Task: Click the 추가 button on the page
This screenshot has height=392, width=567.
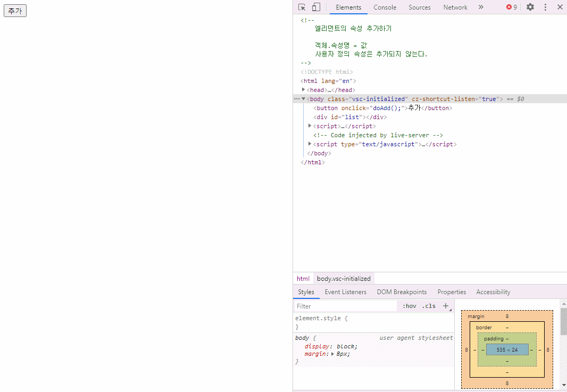Action: pyautogui.click(x=15, y=11)
